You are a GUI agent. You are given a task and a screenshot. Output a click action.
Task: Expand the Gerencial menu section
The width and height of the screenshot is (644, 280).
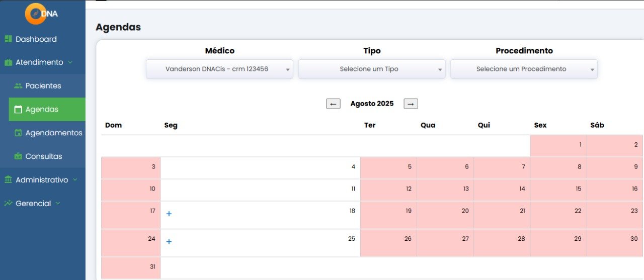58,203
